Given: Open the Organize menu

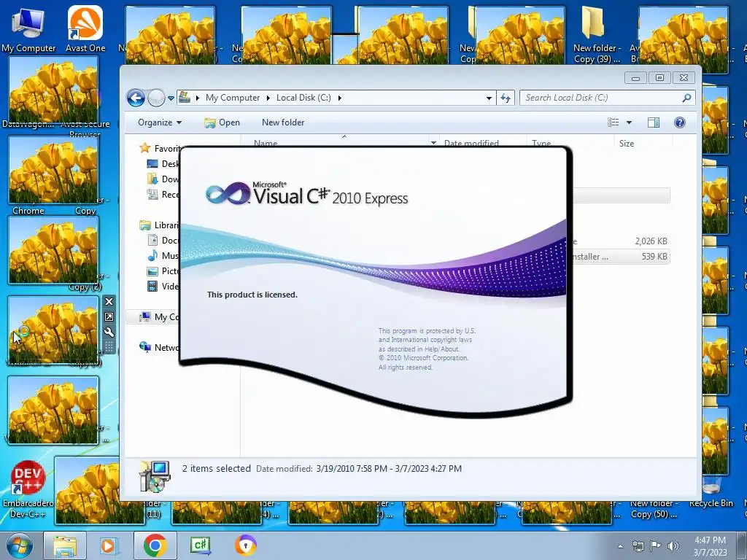Looking at the screenshot, I should (160, 122).
